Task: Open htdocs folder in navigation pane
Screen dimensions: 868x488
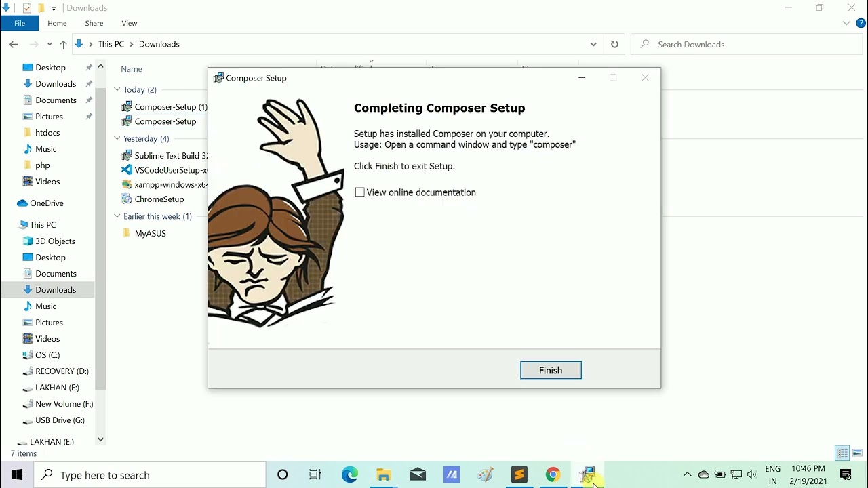Action: [47, 133]
